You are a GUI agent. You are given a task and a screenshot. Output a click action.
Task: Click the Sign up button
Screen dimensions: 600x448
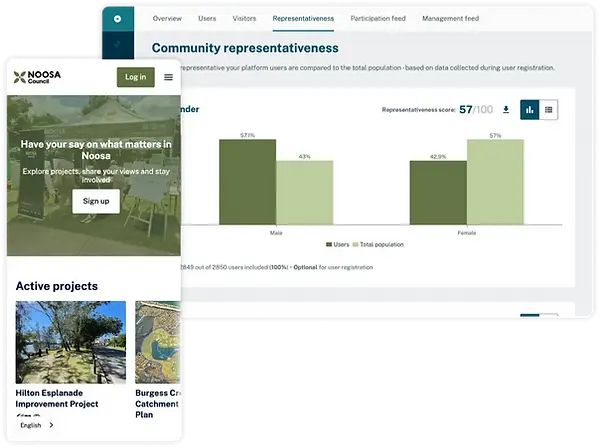coord(96,201)
